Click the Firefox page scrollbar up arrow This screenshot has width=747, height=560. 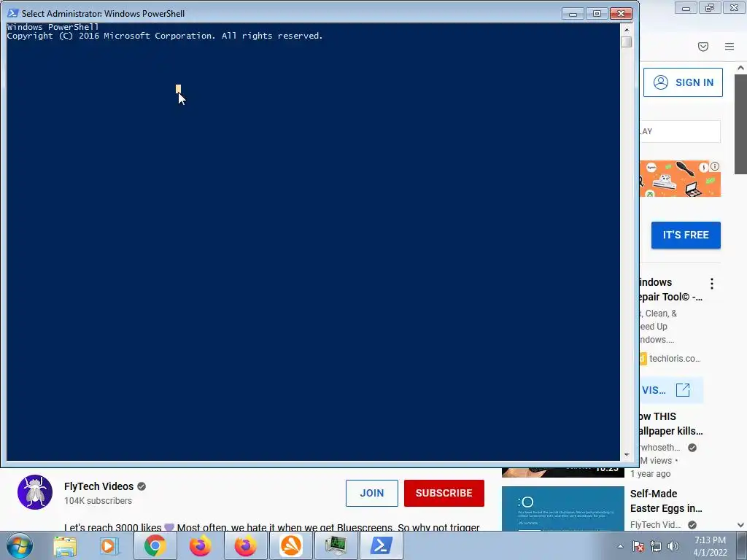(x=741, y=68)
